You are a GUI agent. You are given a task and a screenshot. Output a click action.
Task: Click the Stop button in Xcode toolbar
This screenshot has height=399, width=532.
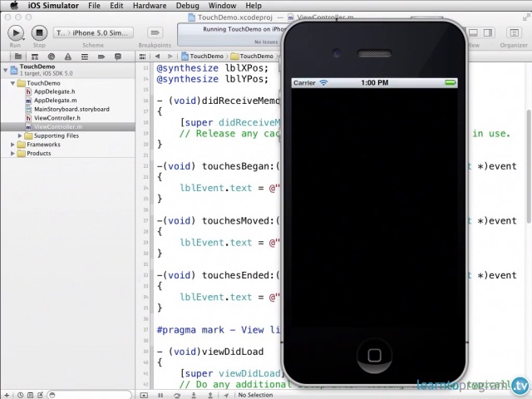click(39, 33)
